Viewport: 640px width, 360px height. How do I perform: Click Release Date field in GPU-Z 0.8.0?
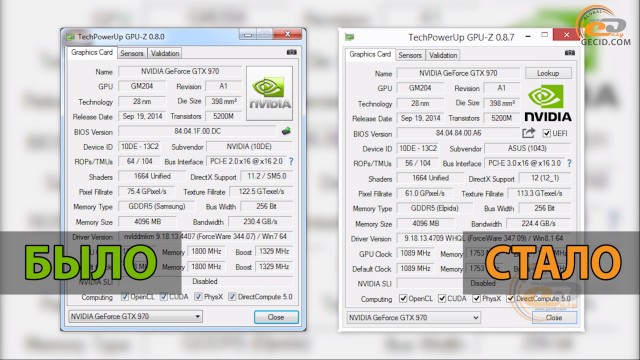point(142,116)
